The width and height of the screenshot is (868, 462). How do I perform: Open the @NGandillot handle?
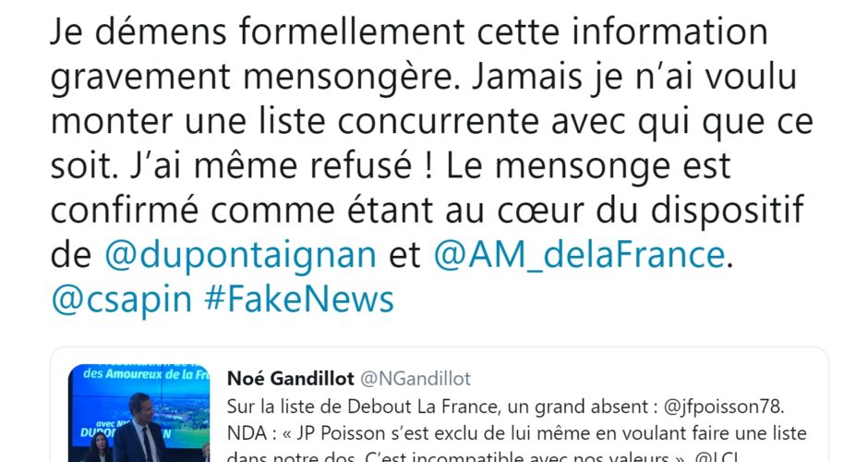(x=416, y=378)
